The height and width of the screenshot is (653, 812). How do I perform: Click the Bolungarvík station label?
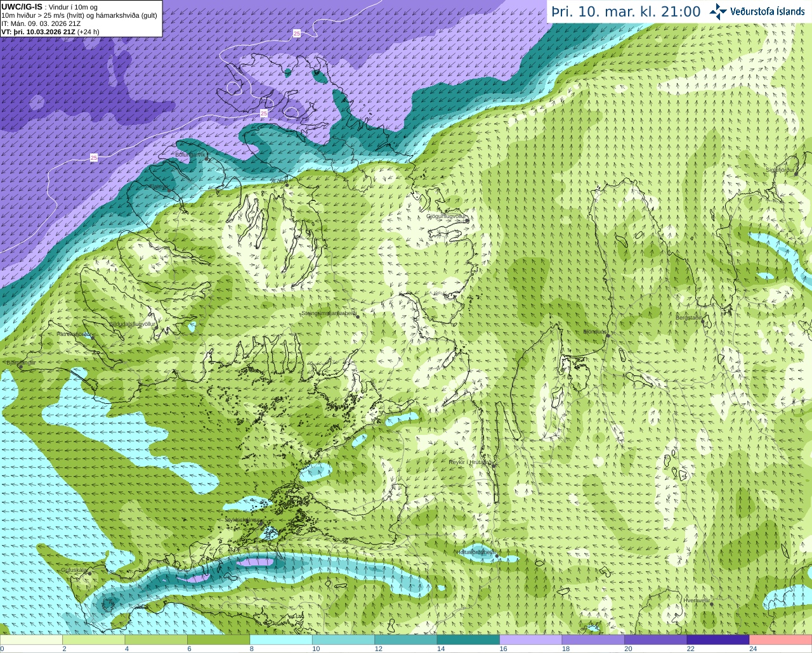[x=191, y=154]
